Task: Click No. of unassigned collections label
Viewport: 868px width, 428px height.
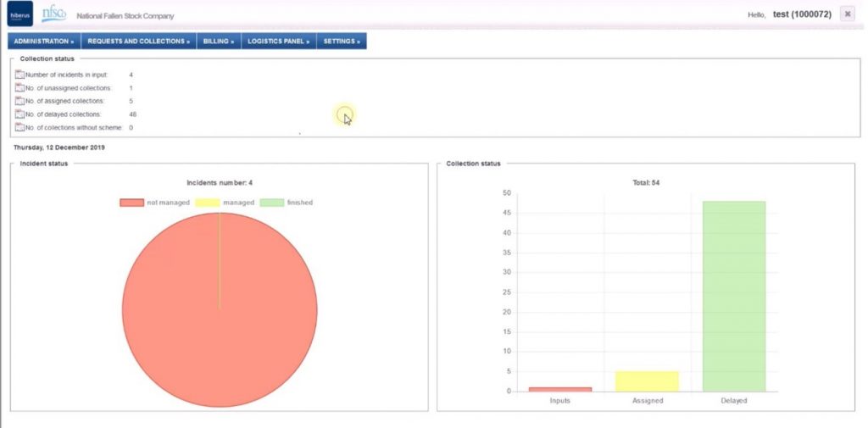Action: click(69, 88)
